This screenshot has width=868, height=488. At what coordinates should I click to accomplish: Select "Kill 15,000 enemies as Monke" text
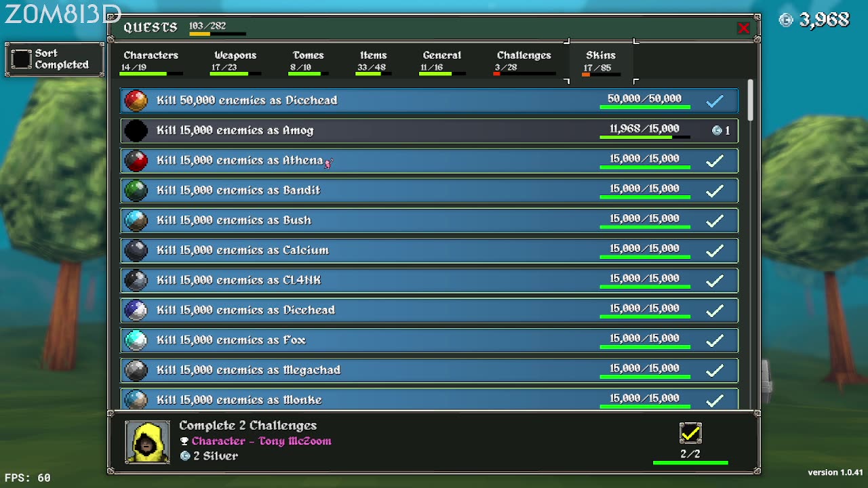coord(239,400)
